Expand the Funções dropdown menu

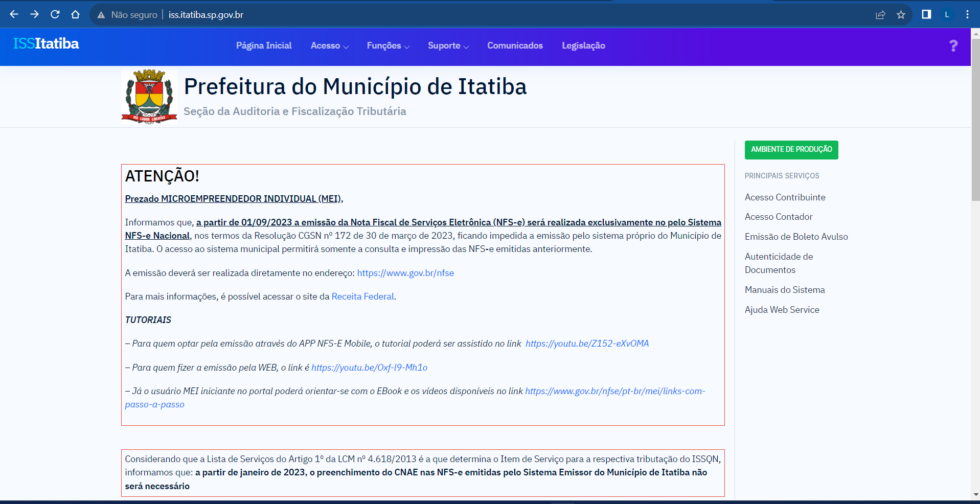click(x=388, y=45)
